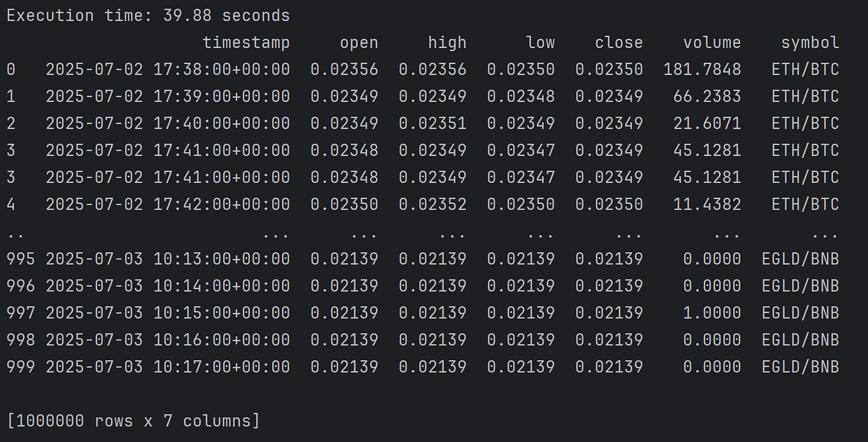Click the close column header
868x442 pixels.
pyautogui.click(x=619, y=42)
